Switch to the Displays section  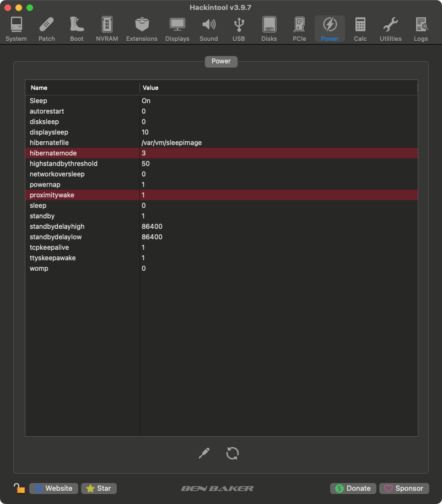click(177, 29)
